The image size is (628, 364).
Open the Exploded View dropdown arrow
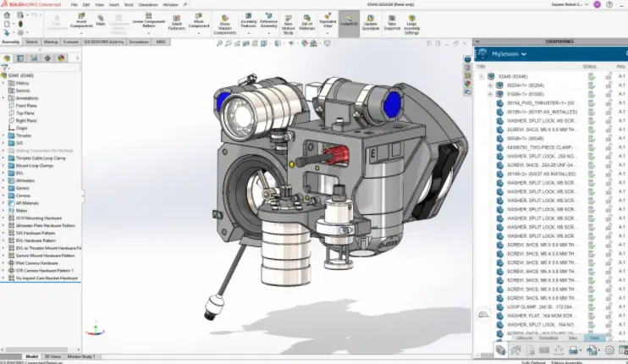tap(328, 33)
